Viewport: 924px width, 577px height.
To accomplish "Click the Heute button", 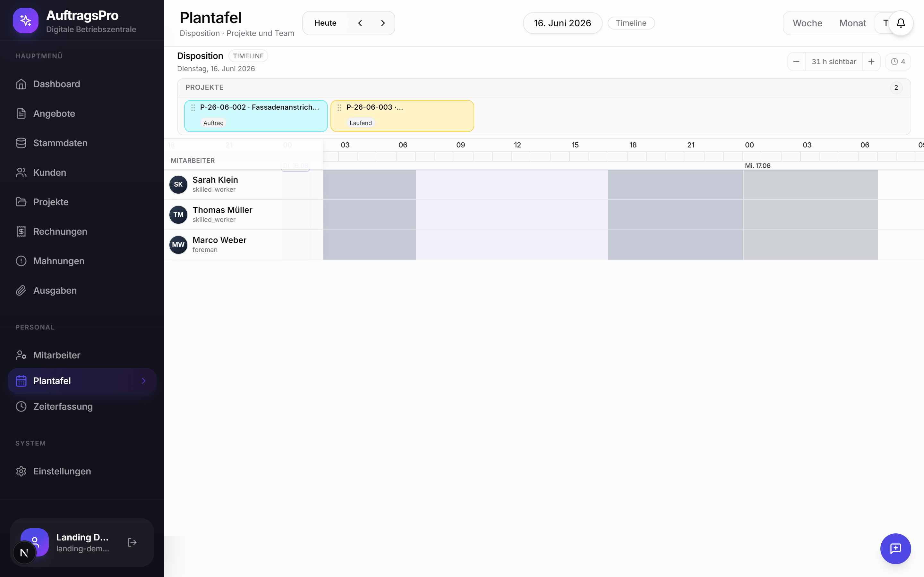I will click(x=325, y=23).
